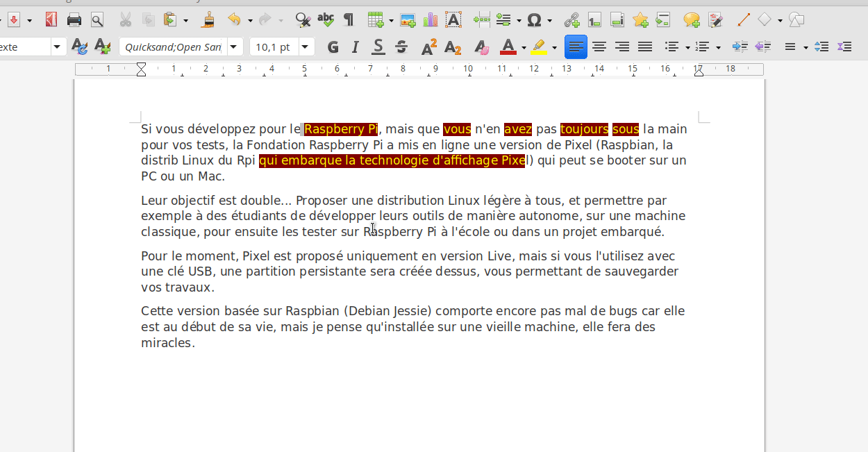Insert an image using toolbar icon

(x=408, y=20)
